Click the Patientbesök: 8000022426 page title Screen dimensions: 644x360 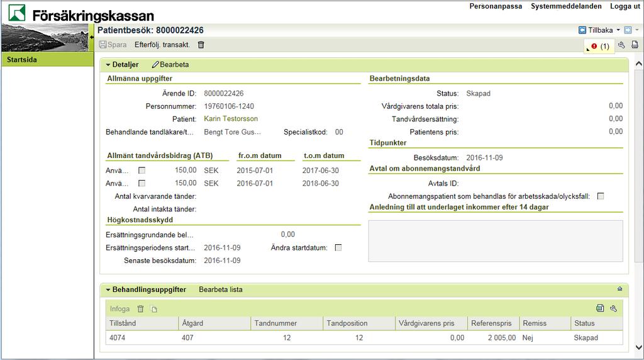[150, 30]
